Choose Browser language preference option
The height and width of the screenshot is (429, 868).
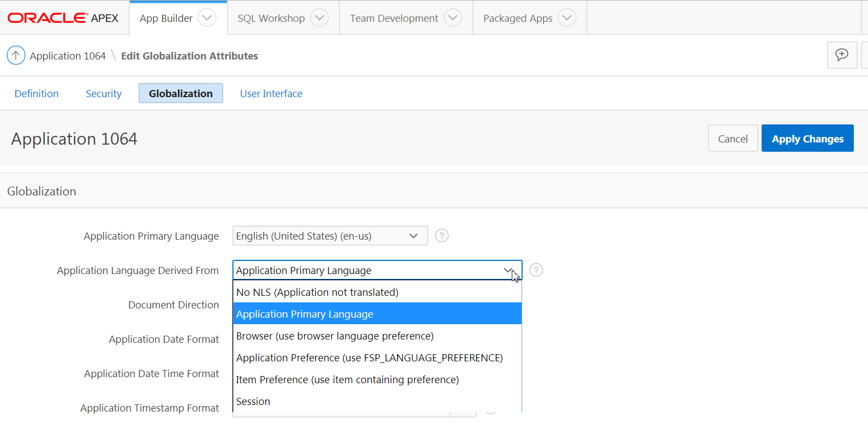334,336
